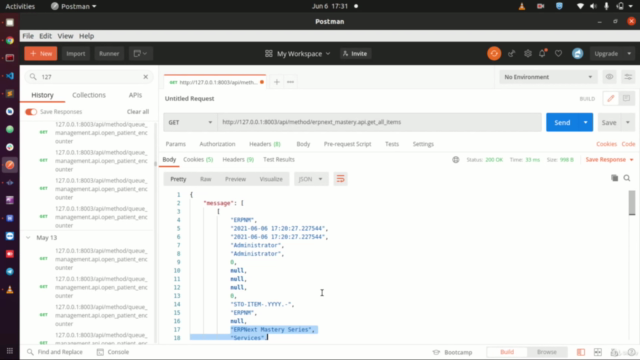The height and width of the screenshot is (360, 640).
Task: Open the tab options ellipsis menu
Action: [291, 82]
